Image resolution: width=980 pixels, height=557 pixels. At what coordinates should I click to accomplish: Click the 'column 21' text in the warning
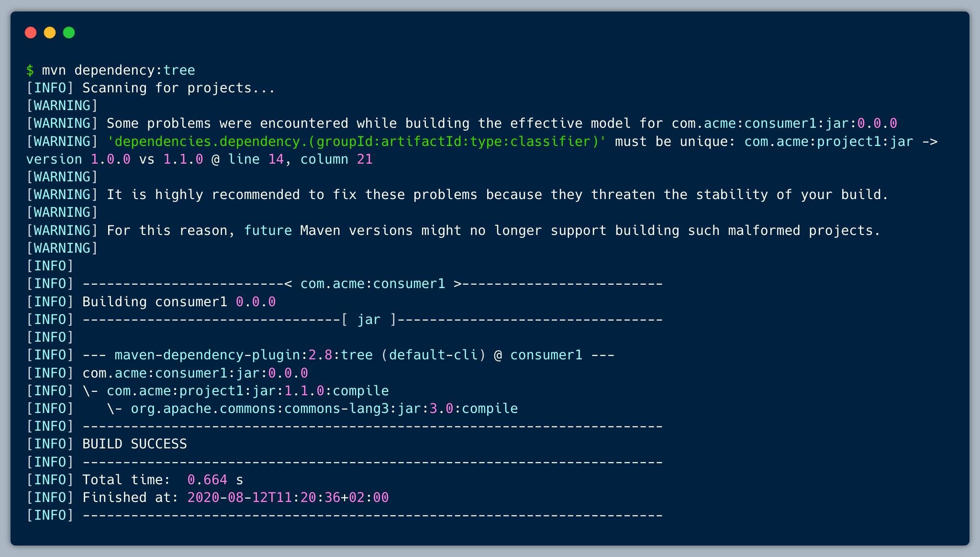click(336, 159)
